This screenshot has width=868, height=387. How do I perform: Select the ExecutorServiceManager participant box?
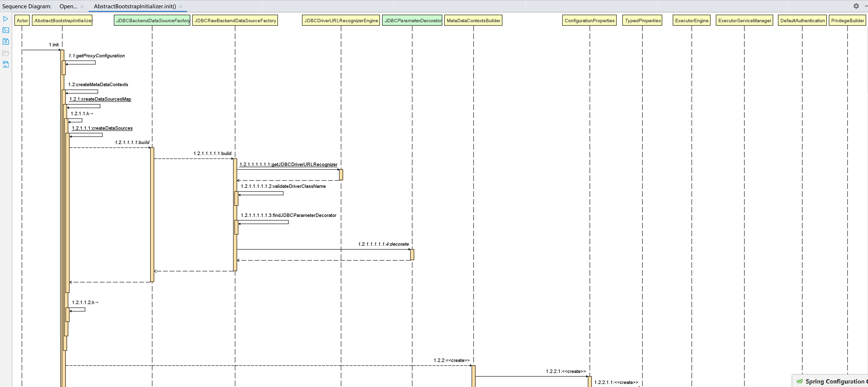(x=744, y=21)
